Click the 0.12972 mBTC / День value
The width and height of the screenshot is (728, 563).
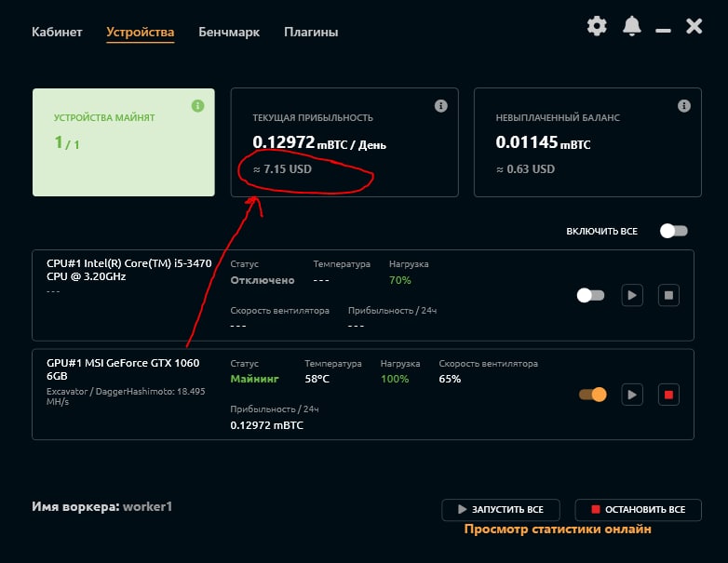click(319, 142)
